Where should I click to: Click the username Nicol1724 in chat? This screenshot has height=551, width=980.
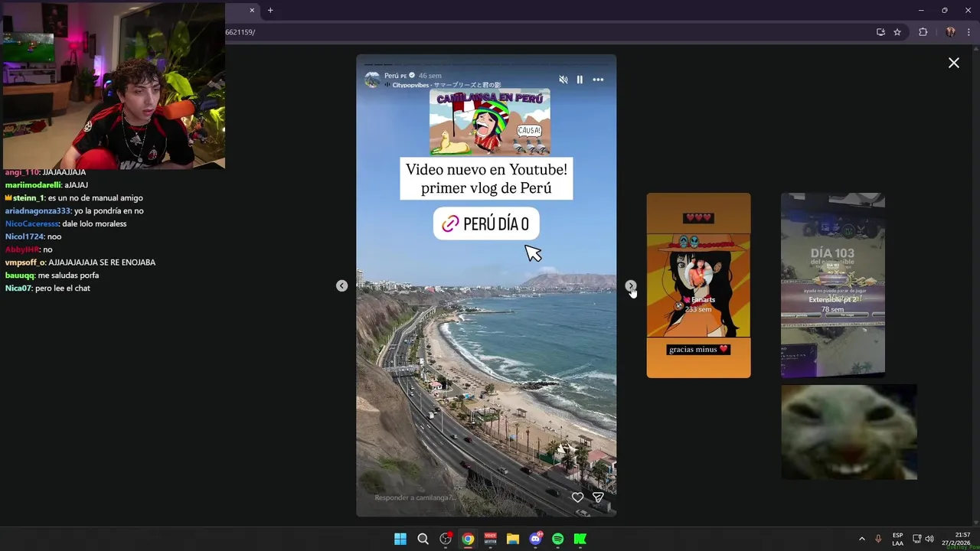tap(24, 236)
